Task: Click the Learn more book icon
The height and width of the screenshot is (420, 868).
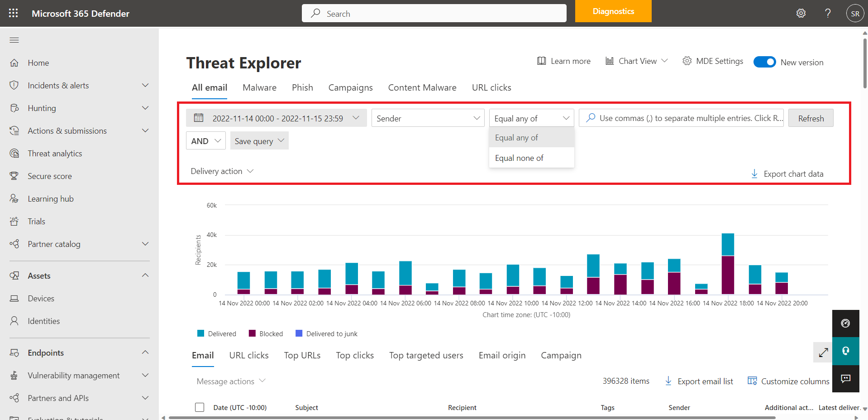Action: 541,61
